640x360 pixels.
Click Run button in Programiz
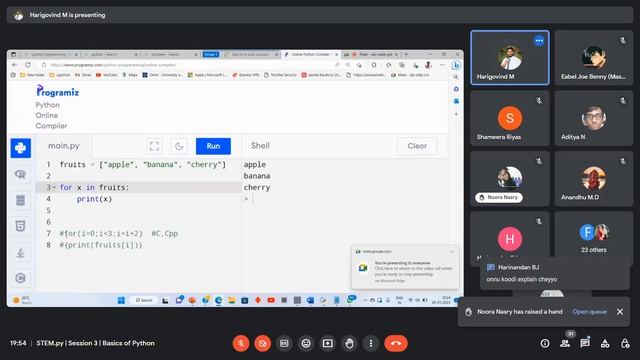pyautogui.click(x=213, y=146)
